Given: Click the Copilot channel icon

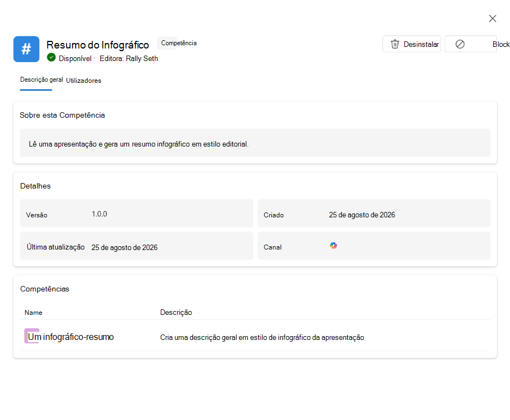Looking at the screenshot, I should pos(333,246).
